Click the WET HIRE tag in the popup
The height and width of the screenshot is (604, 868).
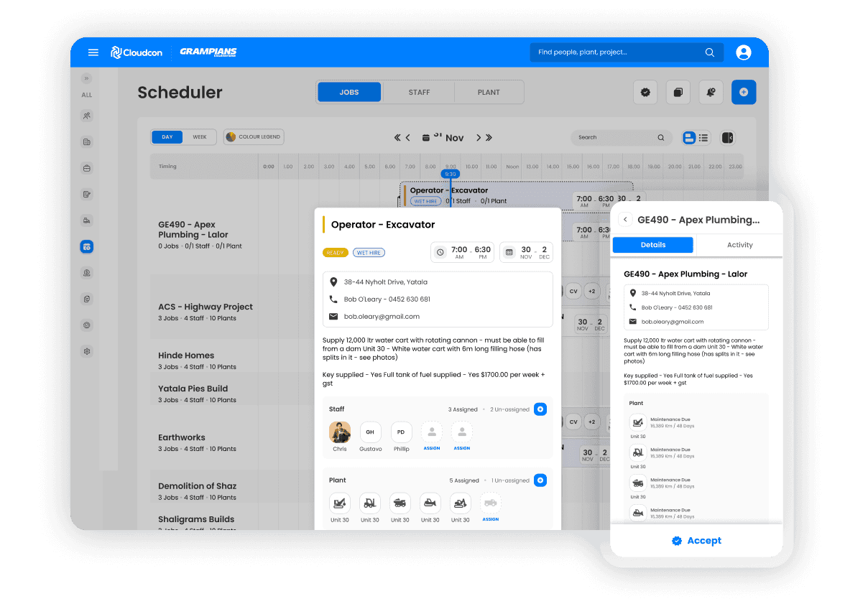pos(369,253)
